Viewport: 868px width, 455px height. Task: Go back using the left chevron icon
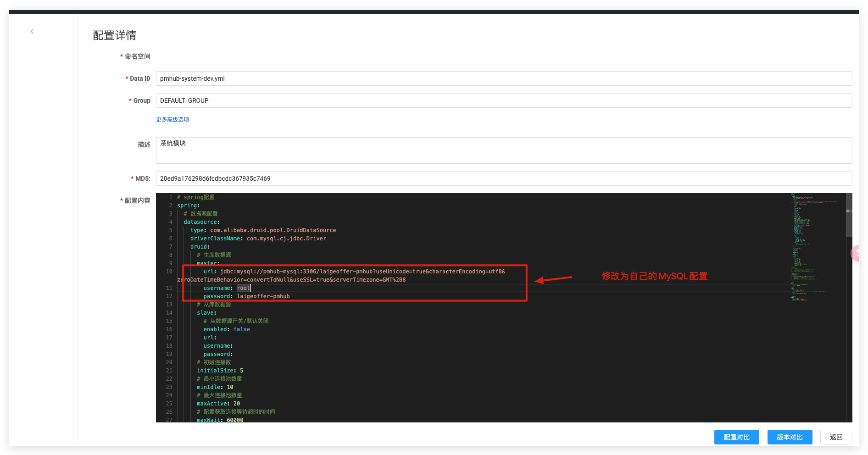click(32, 31)
